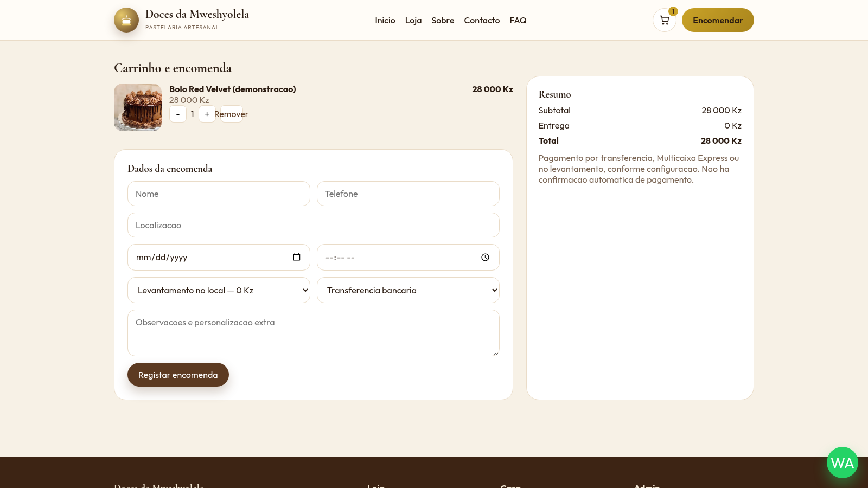Go to Inicio in navigation
Screen dimensions: 868x488
(385, 20)
